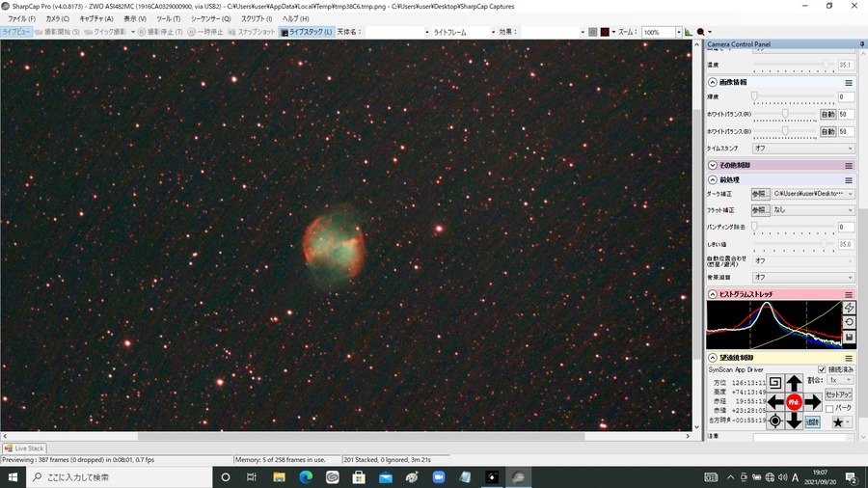
Task: Click 参照 browse button for フラット補正
Action: [760, 210]
